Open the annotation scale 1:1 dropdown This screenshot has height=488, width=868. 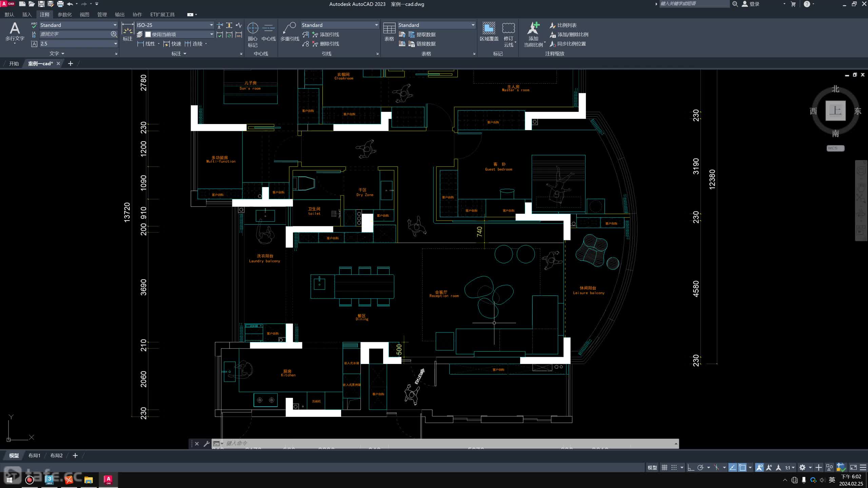pyautogui.click(x=790, y=468)
